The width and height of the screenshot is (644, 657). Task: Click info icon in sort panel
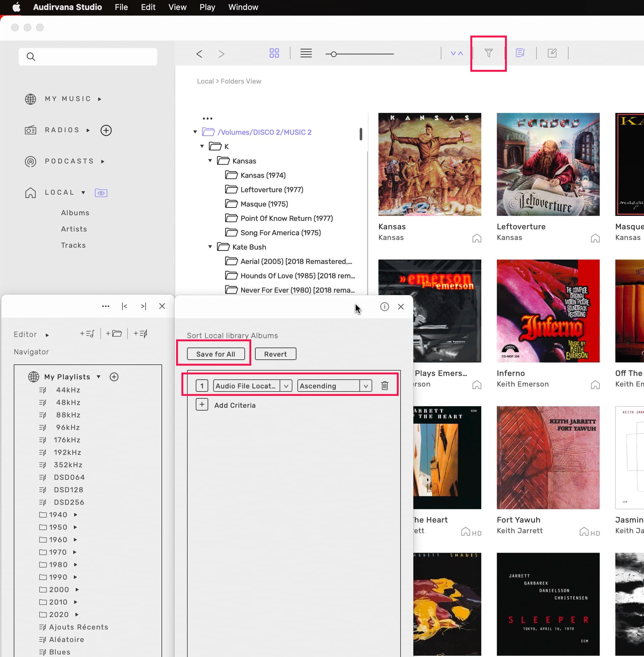point(384,307)
